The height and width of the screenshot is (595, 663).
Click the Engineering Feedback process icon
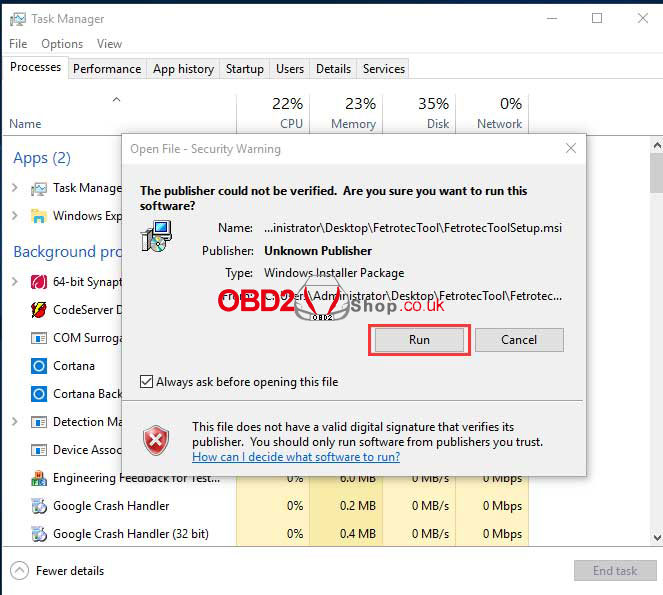pyautogui.click(x=39, y=478)
